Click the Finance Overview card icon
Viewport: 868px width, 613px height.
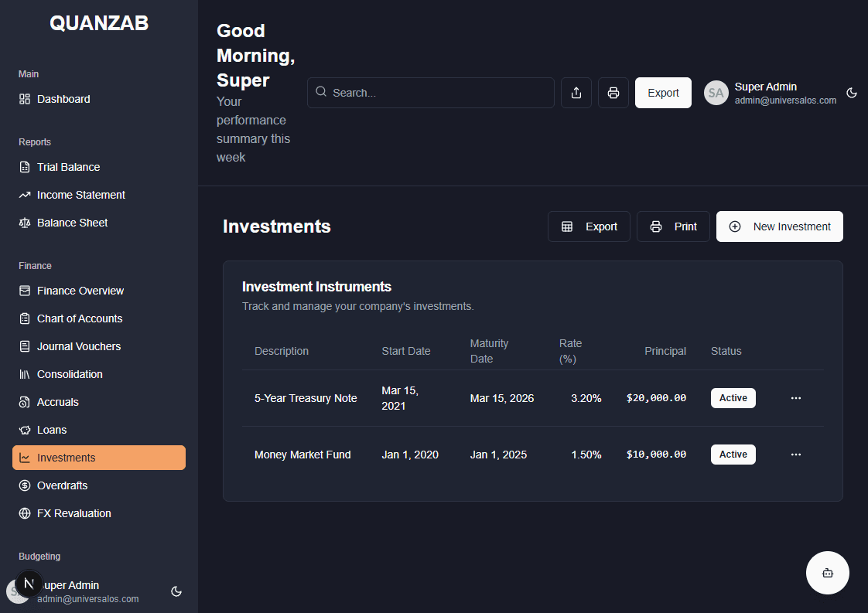pyautogui.click(x=24, y=291)
